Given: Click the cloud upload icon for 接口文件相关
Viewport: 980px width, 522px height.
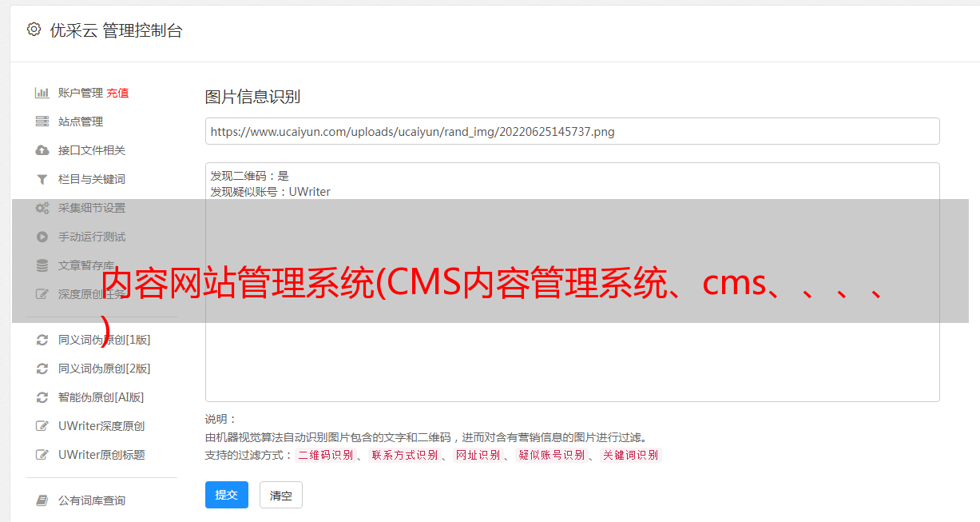Looking at the screenshot, I should pyautogui.click(x=42, y=150).
